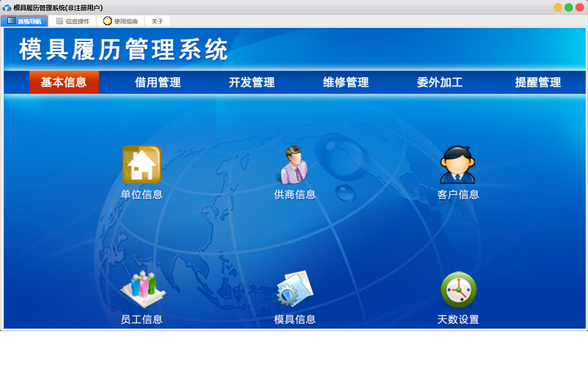Screen dimensions: 588x381
Task: Switch to the 使用指南 tab
Action: (x=120, y=21)
